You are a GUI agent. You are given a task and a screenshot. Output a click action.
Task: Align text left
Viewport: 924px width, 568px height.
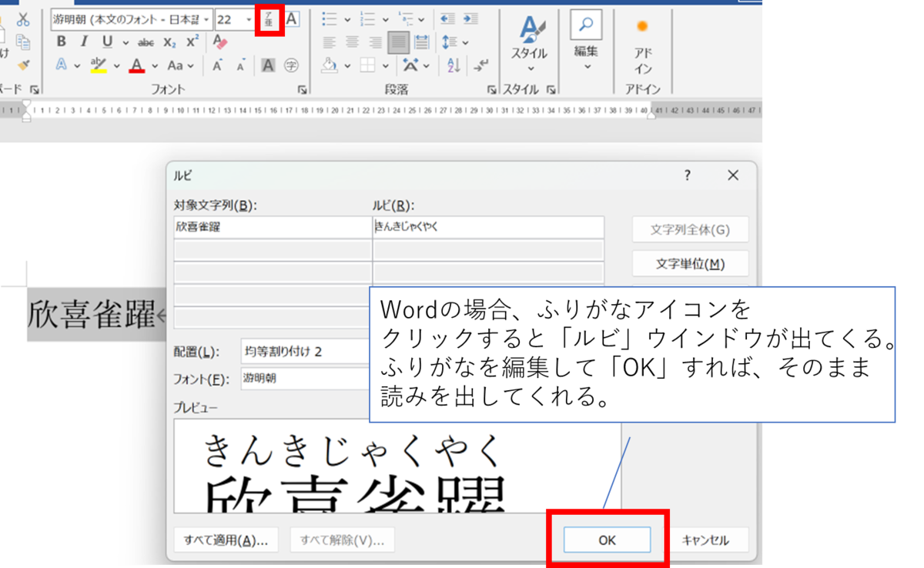pyautogui.click(x=330, y=43)
